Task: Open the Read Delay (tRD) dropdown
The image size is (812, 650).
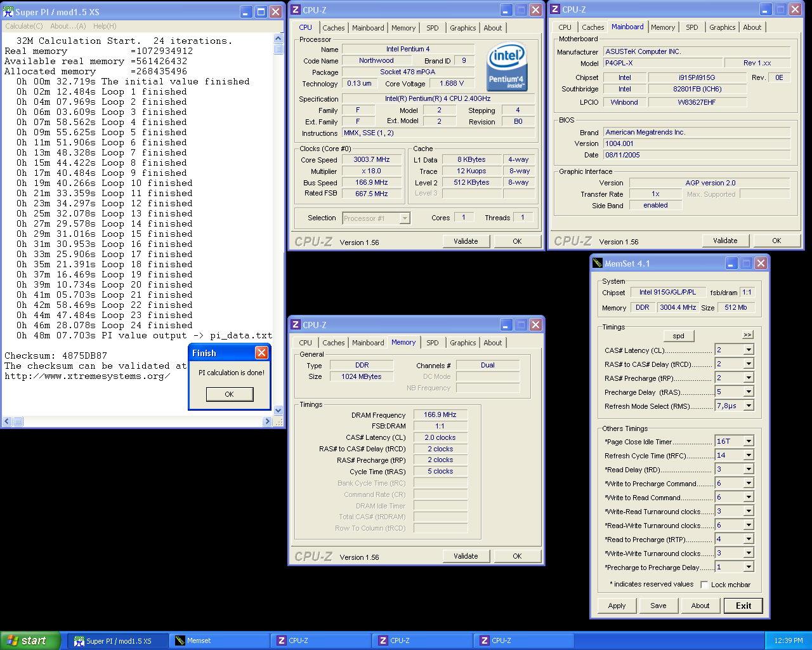Action: pyautogui.click(x=749, y=469)
